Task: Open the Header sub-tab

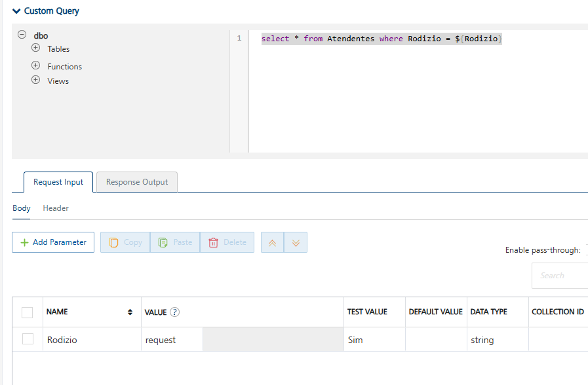Action: [x=56, y=208]
